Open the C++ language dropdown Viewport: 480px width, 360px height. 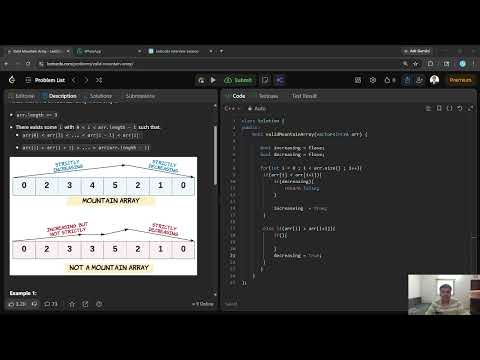click(x=232, y=108)
